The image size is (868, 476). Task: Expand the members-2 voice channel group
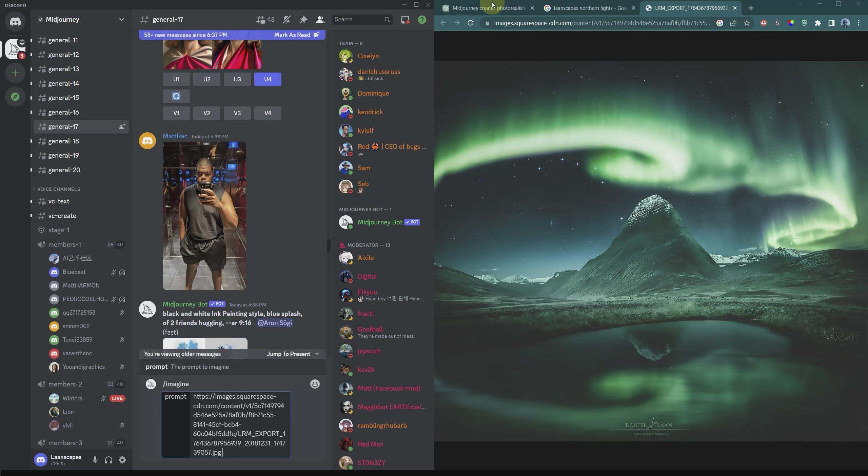click(65, 384)
